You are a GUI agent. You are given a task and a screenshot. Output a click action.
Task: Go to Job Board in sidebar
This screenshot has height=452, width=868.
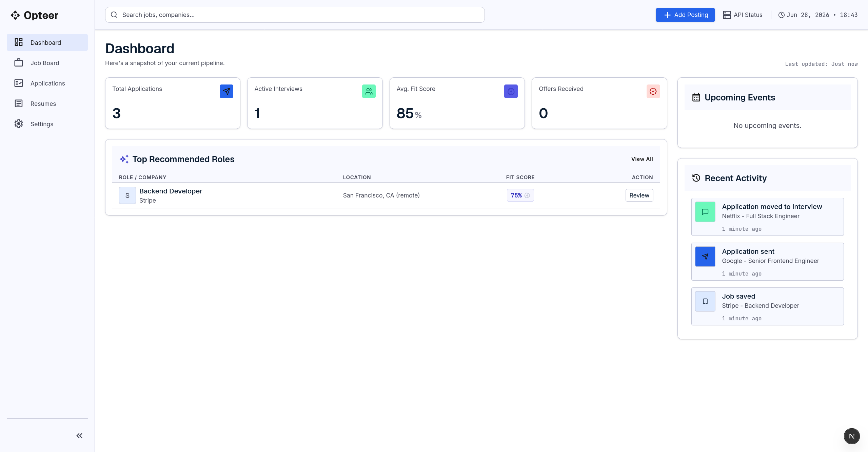click(x=47, y=63)
